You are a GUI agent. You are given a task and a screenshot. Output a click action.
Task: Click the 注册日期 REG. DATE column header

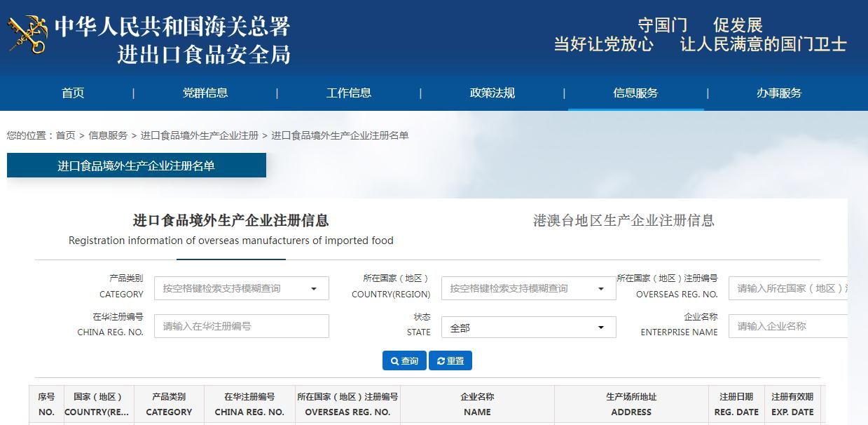pyautogui.click(x=736, y=404)
